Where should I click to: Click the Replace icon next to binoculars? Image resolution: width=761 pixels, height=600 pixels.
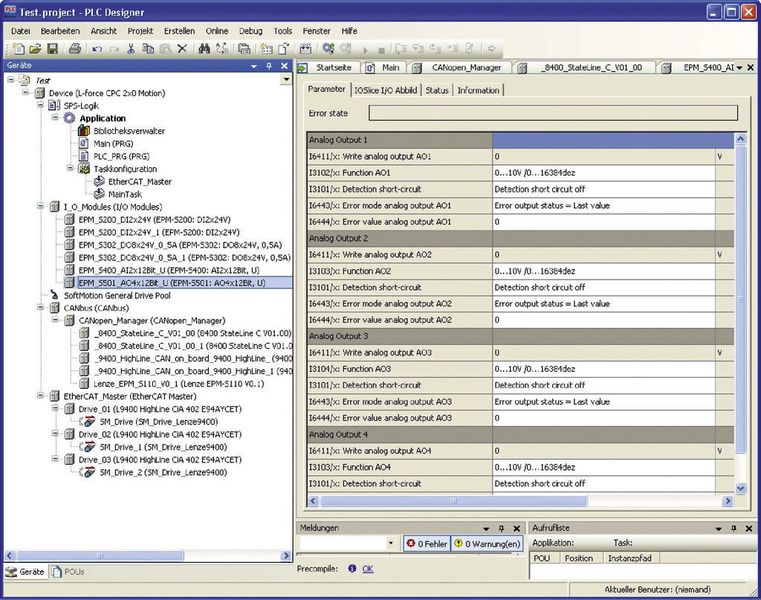(222, 49)
